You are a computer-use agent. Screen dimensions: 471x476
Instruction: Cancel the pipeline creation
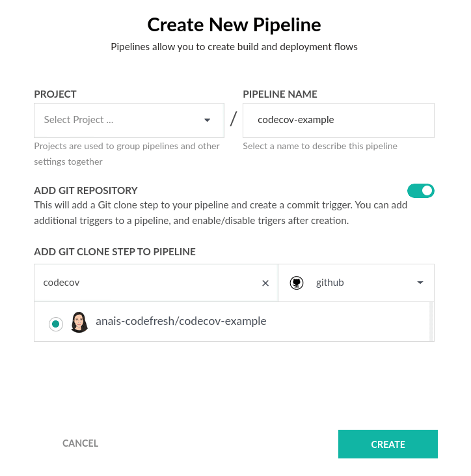pyautogui.click(x=80, y=443)
